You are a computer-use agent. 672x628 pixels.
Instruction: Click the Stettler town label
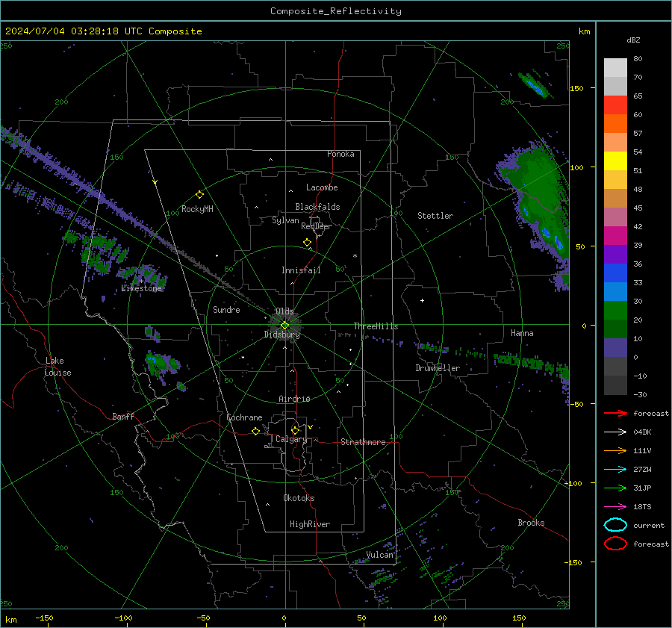pyautogui.click(x=435, y=216)
